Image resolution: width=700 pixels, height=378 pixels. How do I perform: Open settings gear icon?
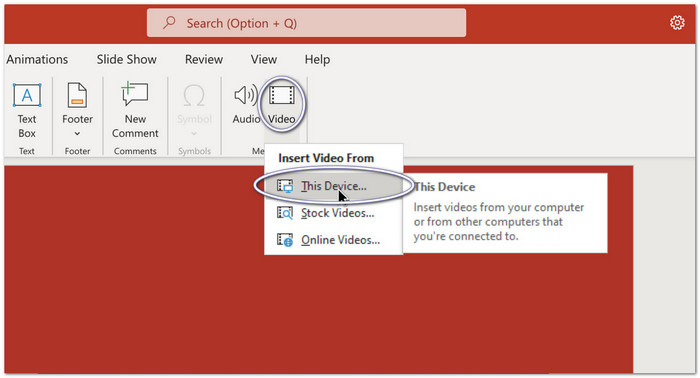677,23
